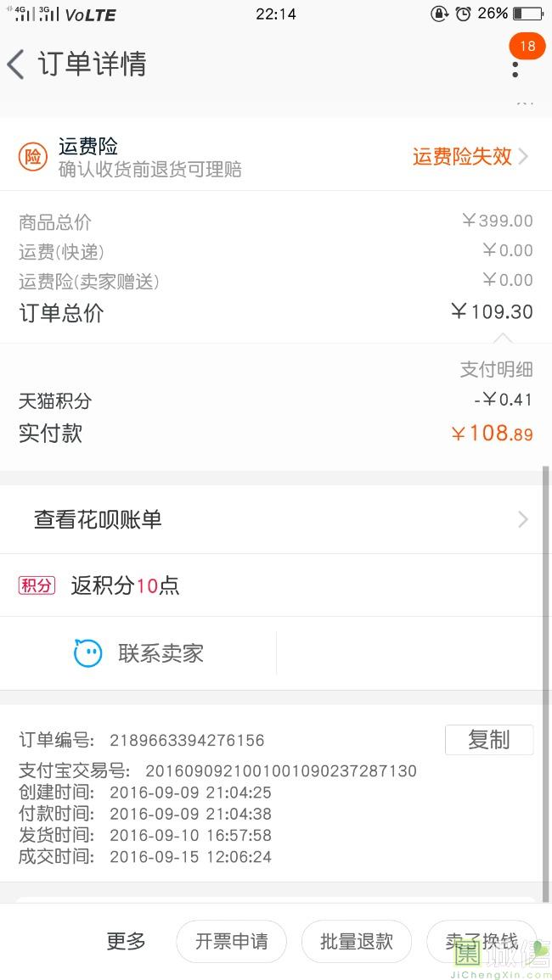Go back using the header arrow

[x=16, y=64]
